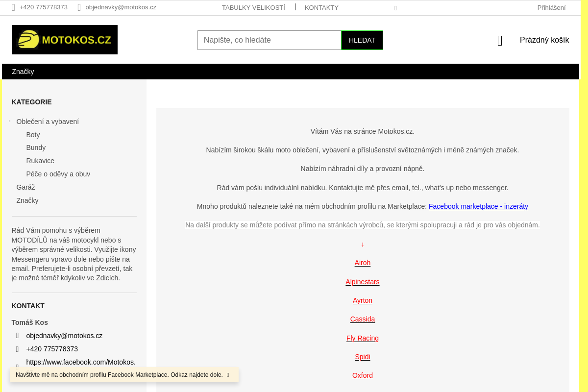Image resolution: width=588 pixels, height=392 pixels.
Task: Click the email envelope icon in the top bar
Action: pyautogui.click(x=79, y=7)
